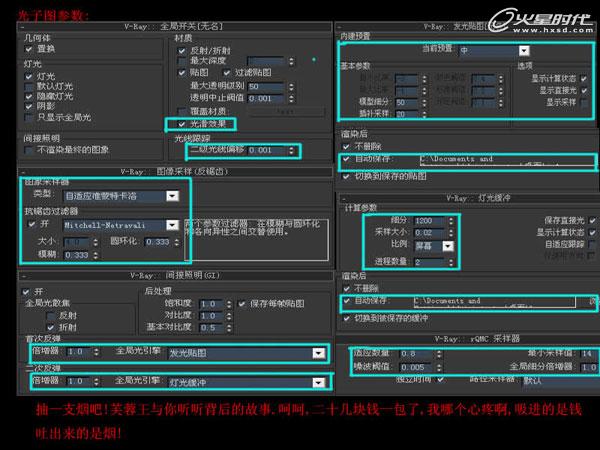The width and height of the screenshot is (600, 450).
Task: Click the 圆环化 value field 0.333
Action: click(x=158, y=242)
